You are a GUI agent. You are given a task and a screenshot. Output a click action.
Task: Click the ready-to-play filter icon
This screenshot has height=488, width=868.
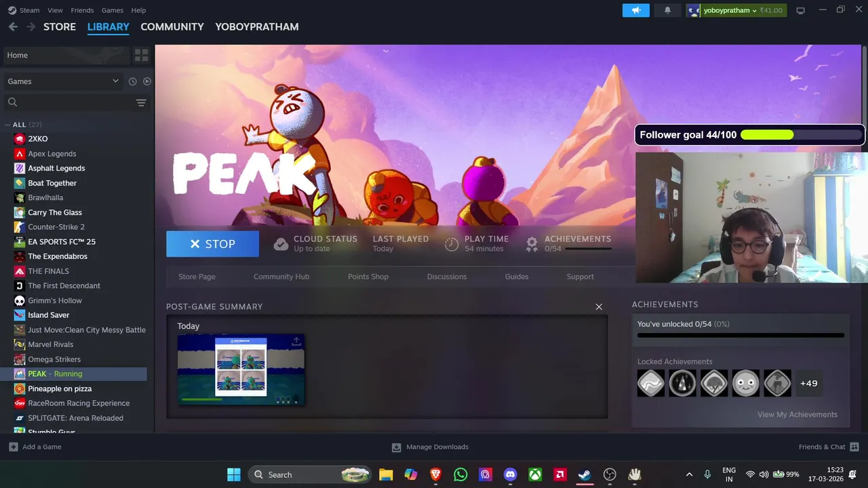coord(146,81)
